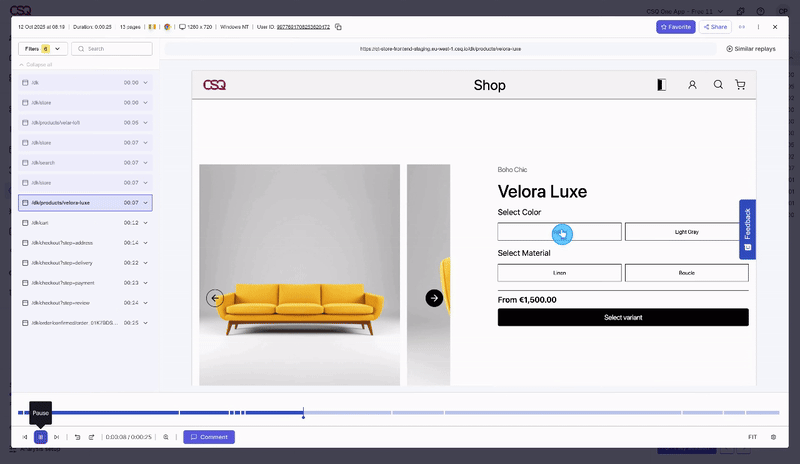The height and width of the screenshot is (464, 800).
Task: Click the search magnifier in the Shop header
Action: (718, 85)
